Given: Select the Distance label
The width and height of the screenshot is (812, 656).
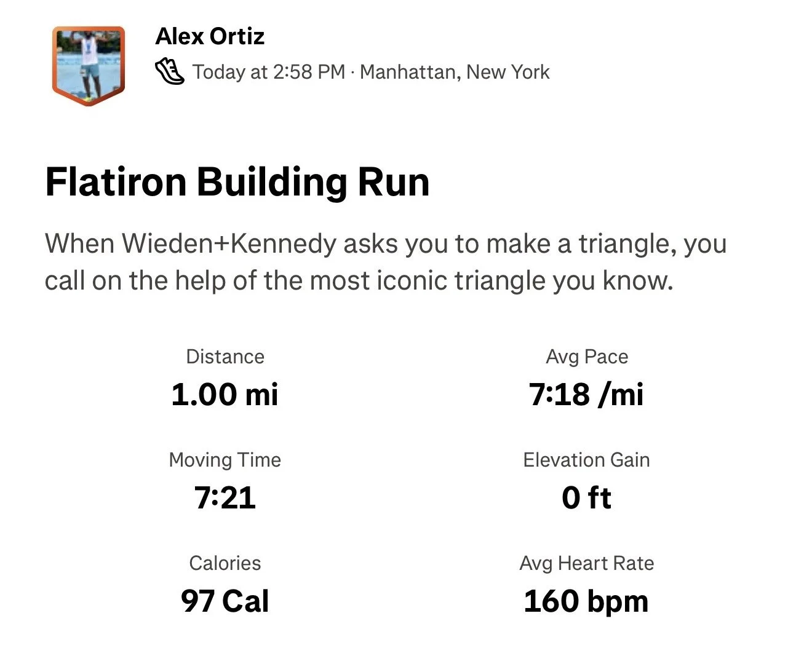Looking at the screenshot, I should (225, 357).
